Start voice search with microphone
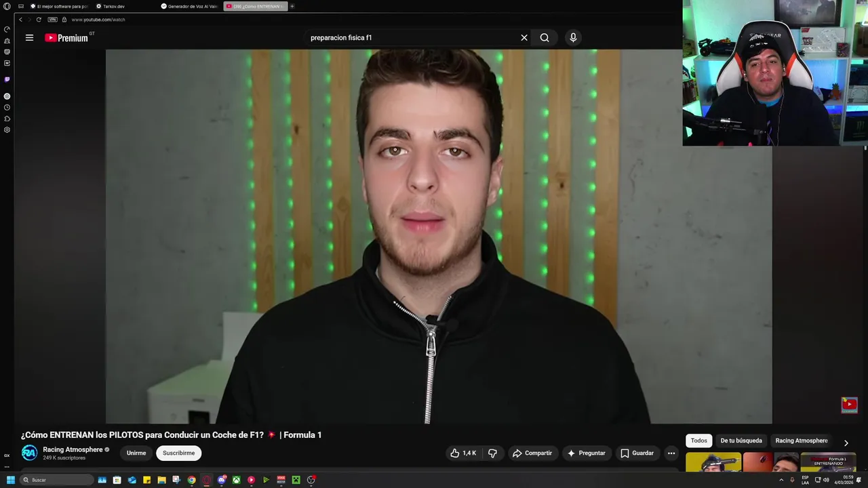Viewport: 868px width, 488px height. pos(573,38)
